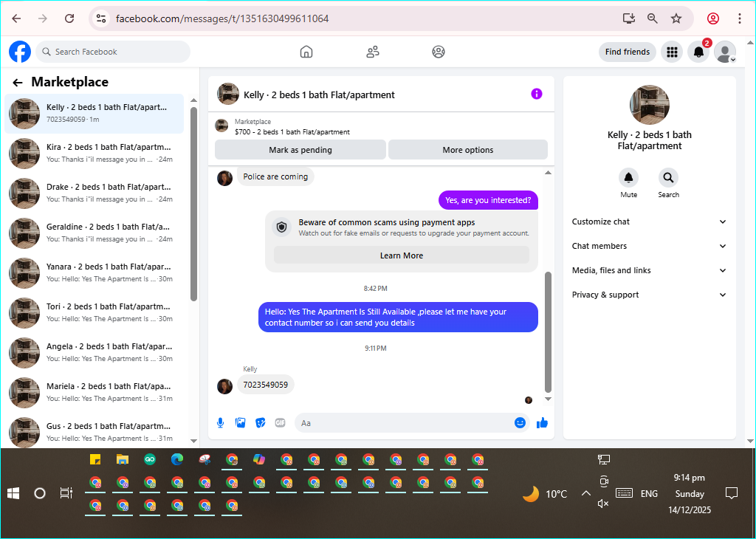Open Gus conversation in chat list

point(94,432)
